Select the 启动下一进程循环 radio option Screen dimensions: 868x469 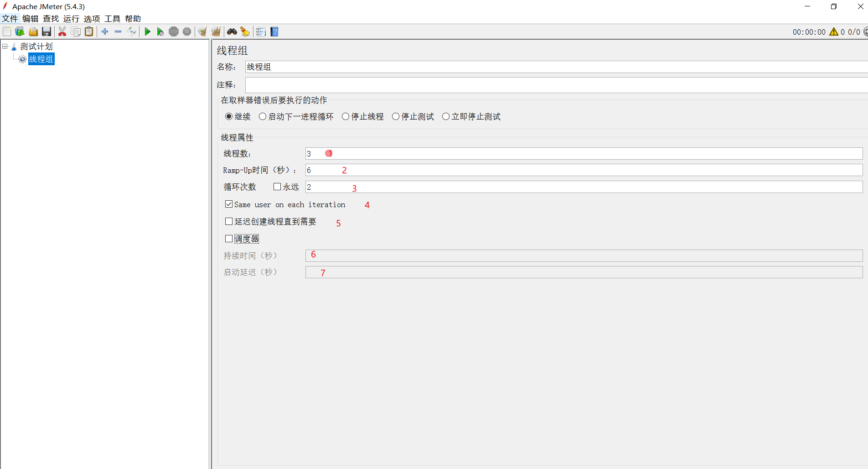263,116
